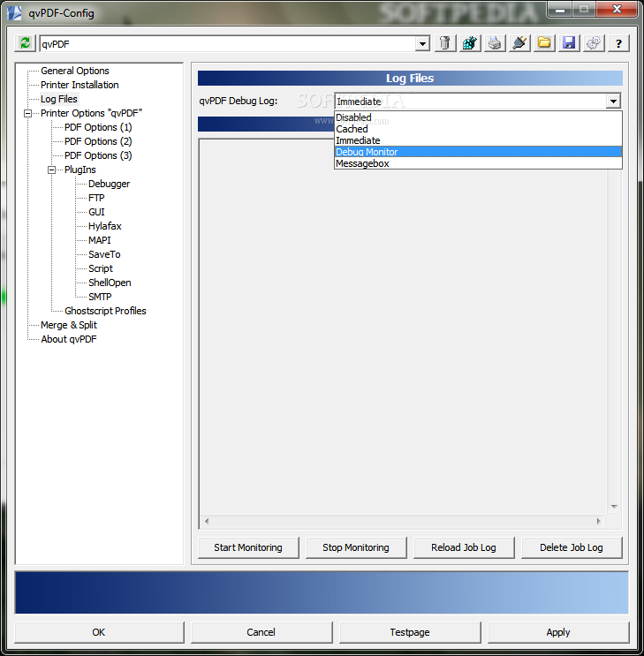This screenshot has width=644, height=656.
Task: Open the GUI plugin page
Action: 96,212
